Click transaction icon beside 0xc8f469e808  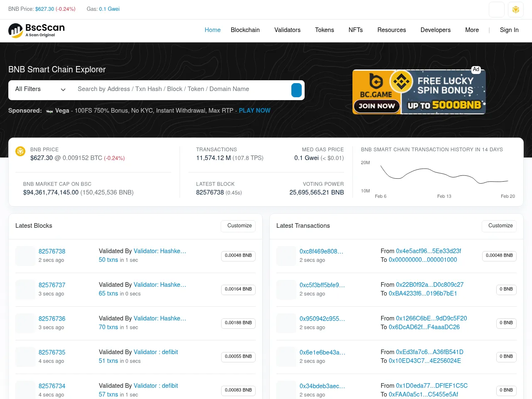click(286, 256)
